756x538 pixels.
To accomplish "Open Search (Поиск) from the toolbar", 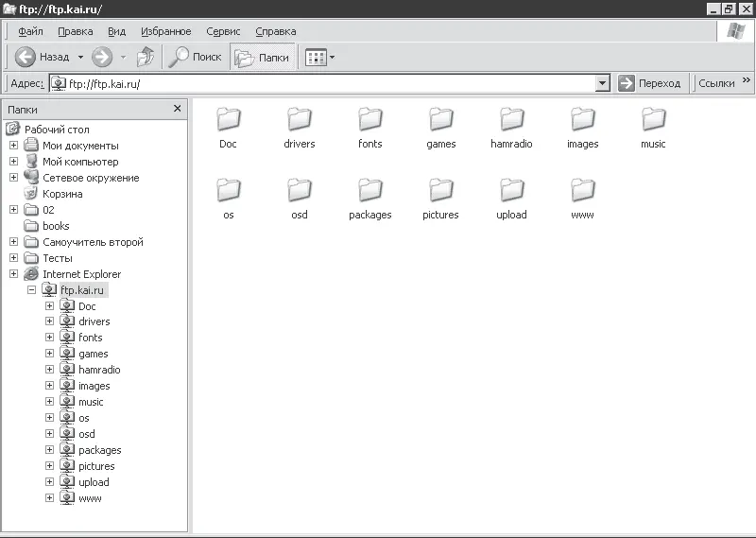I will click(194, 58).
